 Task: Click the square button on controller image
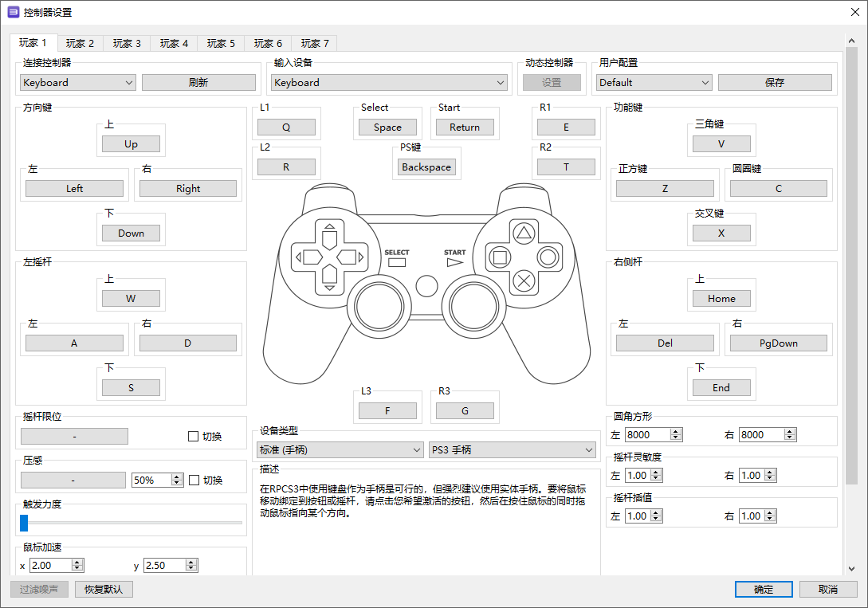click(500, 257)
